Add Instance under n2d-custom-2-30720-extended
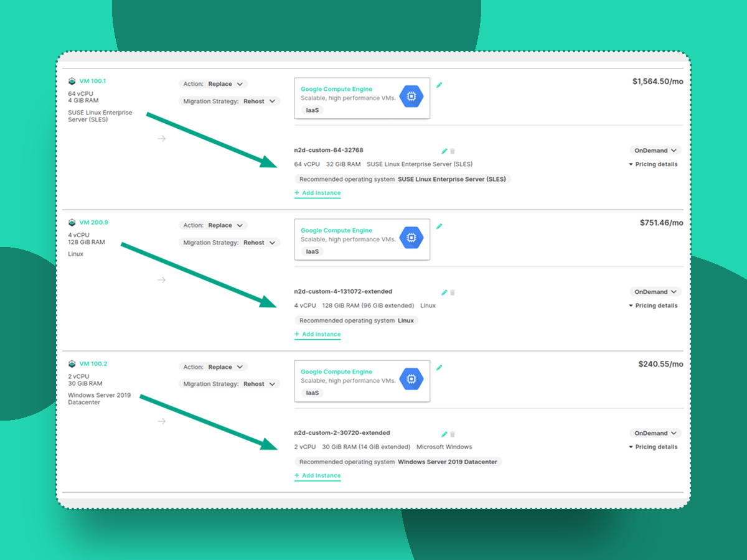The height and width of the screenshot is (560, 747). point(317,475)
